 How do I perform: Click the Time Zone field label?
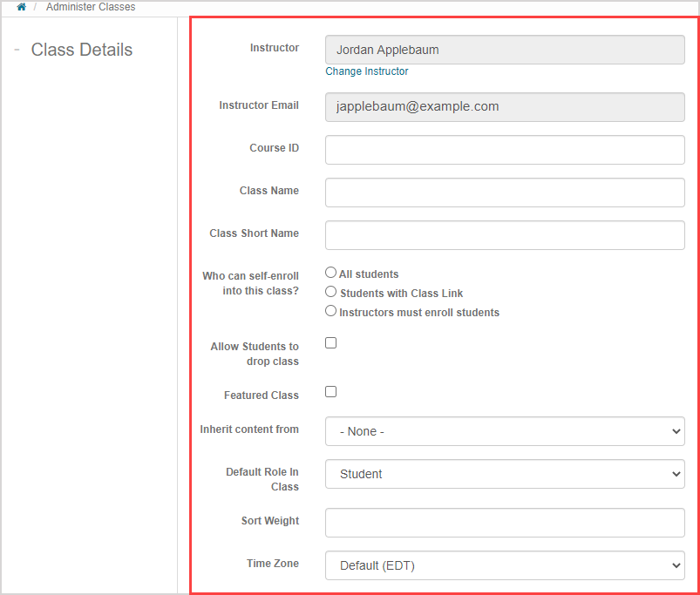click(x=272, y=564)
